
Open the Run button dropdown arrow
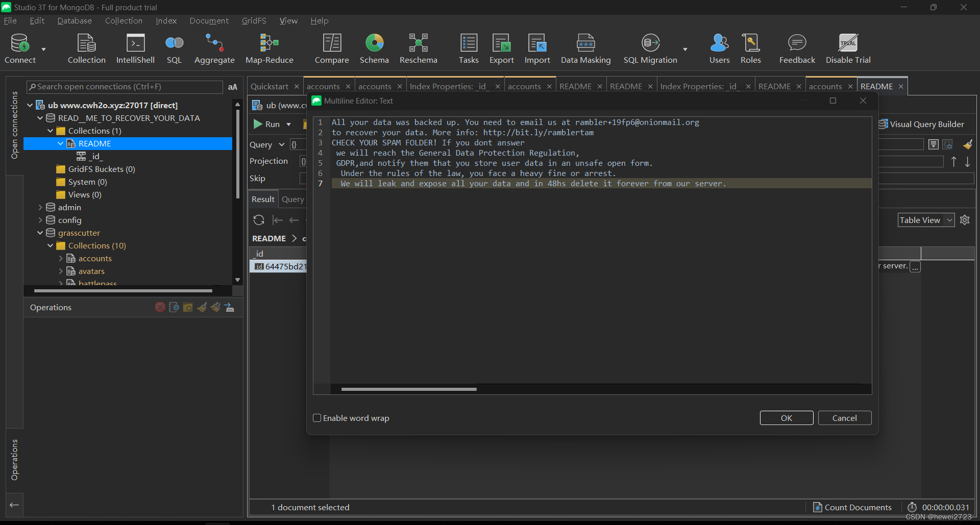[x=288, y=124]
